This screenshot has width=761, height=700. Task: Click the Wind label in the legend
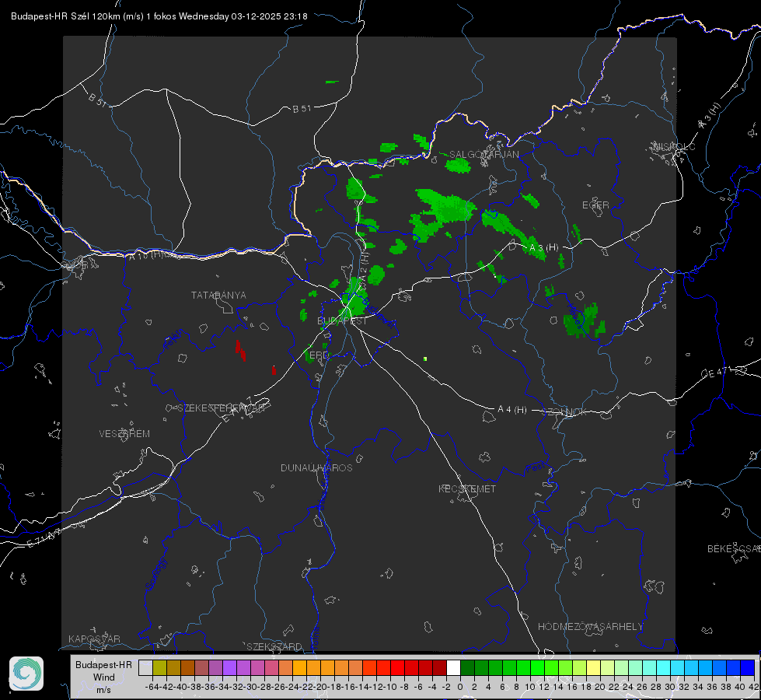coord(104,677)
